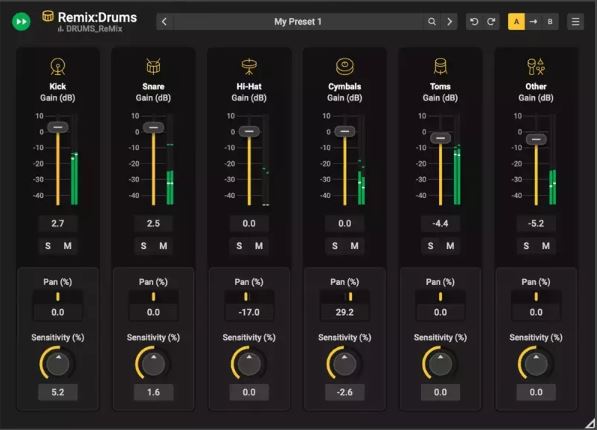Select the A comparison state
The width and height of the screenshot is (597, 430).
point(516,22)
